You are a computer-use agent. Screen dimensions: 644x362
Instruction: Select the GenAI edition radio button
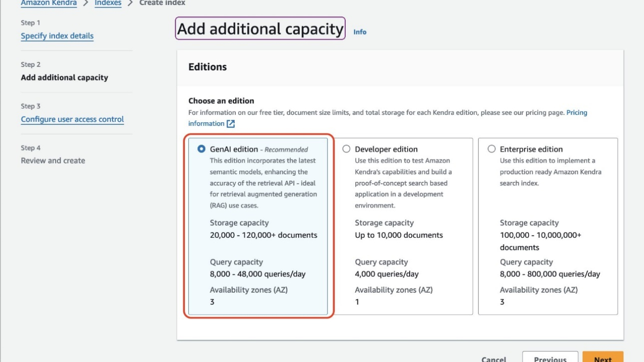click(x=201, y=149)
